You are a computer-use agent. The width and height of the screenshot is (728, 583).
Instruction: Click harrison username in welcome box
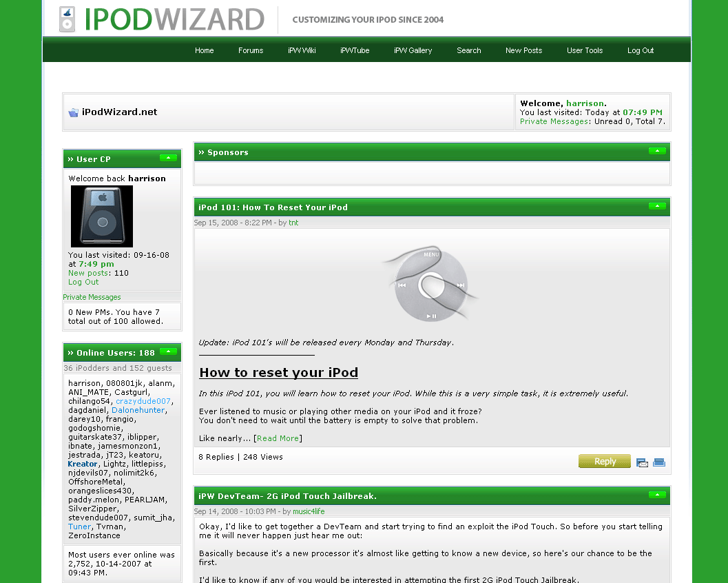coord(585,103)
